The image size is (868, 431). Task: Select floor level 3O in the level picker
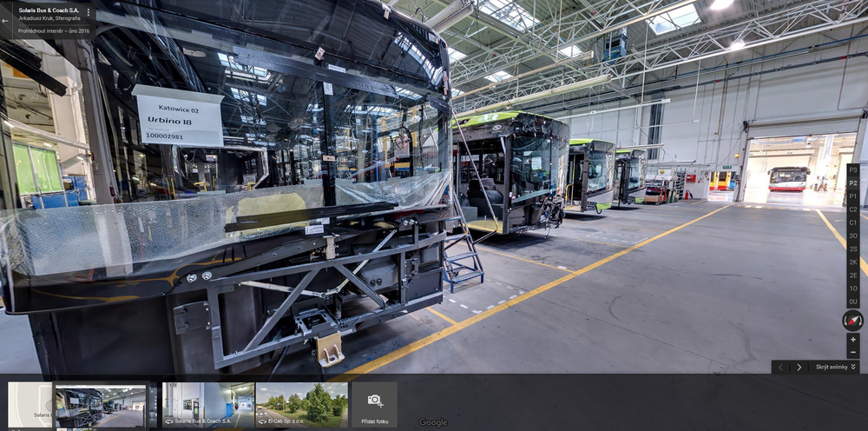(x=853, y=235)
